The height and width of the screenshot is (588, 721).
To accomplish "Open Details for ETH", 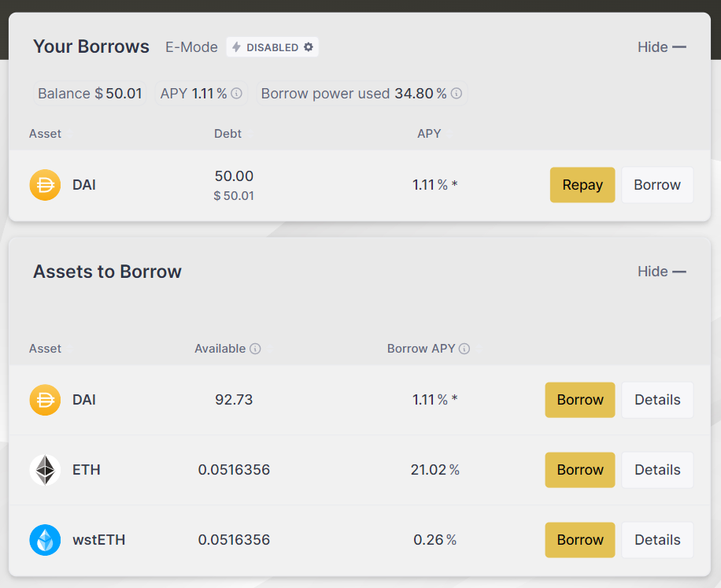I will pyautogui.click(x=657, y=470).
